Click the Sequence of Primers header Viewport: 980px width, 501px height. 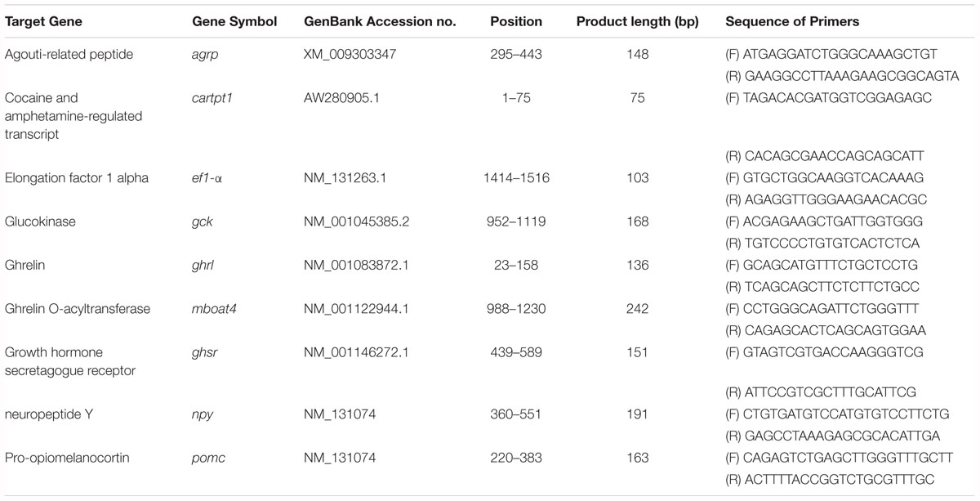point(792,22)
